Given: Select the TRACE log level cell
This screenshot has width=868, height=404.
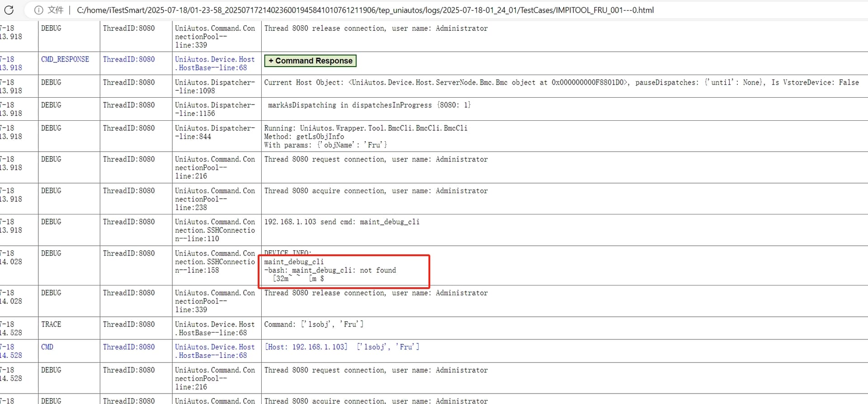Looking at the screenshot, I should point(51,324).
